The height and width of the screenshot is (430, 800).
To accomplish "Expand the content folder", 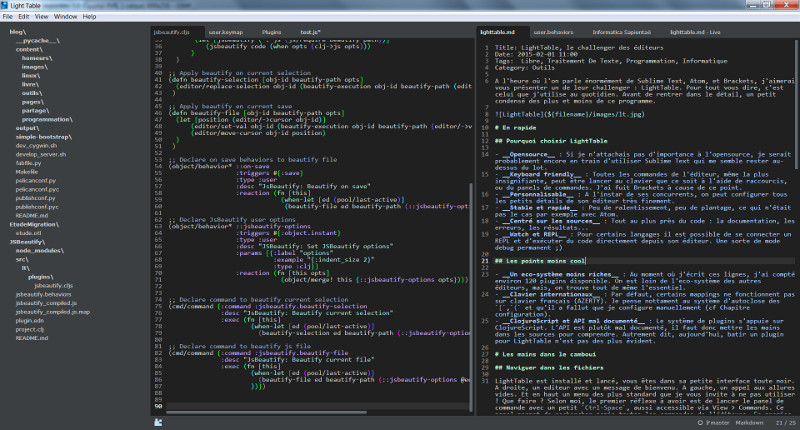I will (27, 48).
